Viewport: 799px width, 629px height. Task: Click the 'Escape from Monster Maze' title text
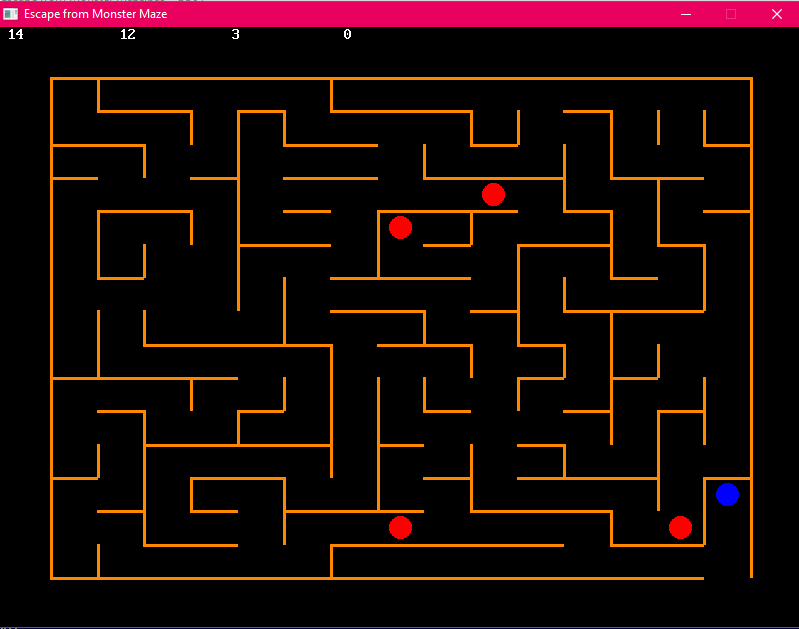pyautogui.click(x=96, y=14)
